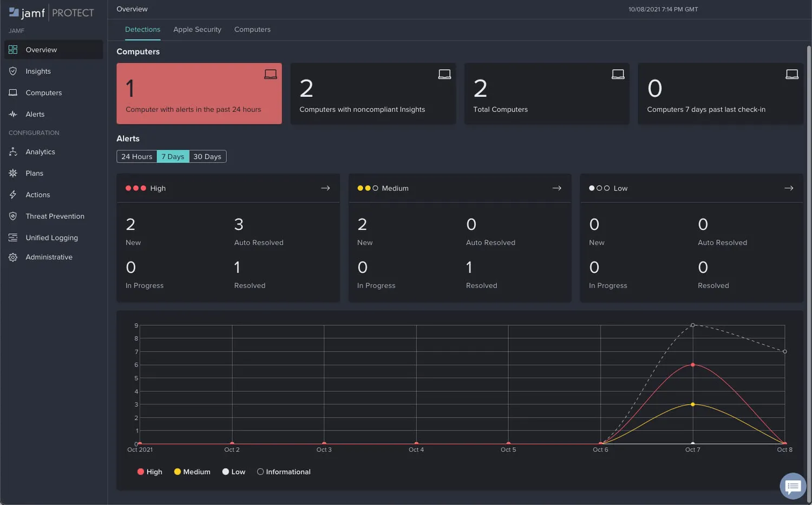Open Unified Logging in sidebar
This screenshot has height=505, width=812.
(54, 238)
